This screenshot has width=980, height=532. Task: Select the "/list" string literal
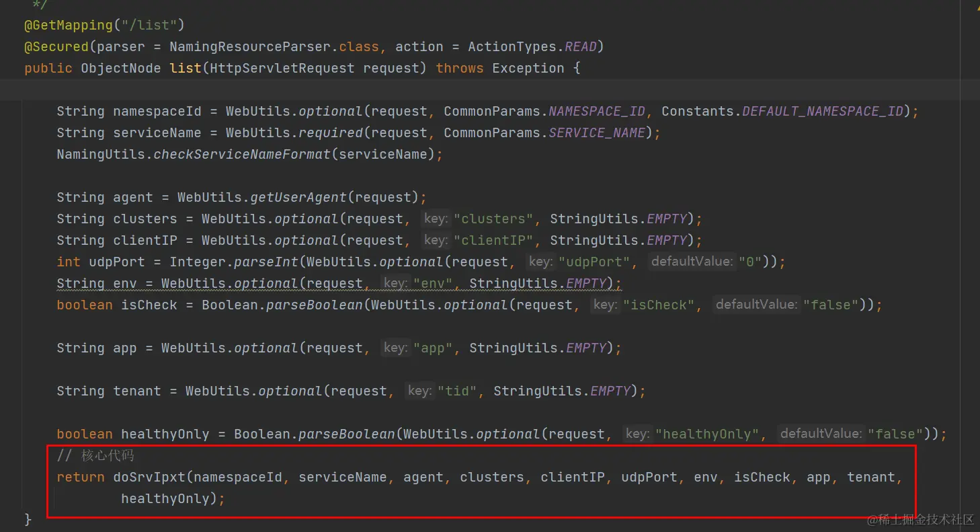point(149,25)
